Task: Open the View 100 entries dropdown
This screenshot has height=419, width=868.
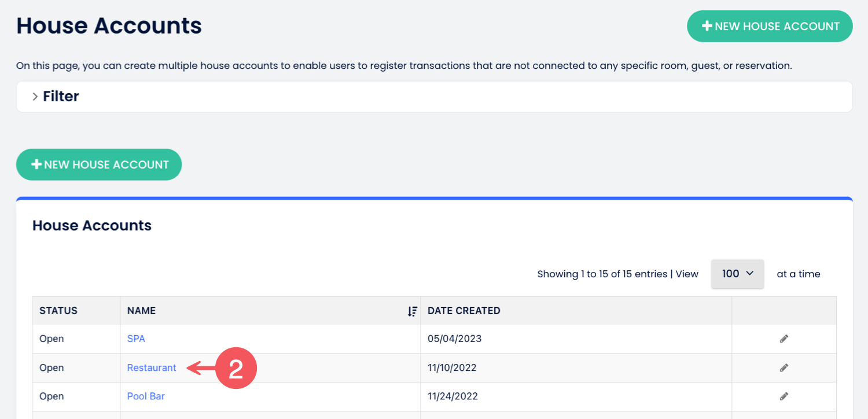Action: click(737, 274)
